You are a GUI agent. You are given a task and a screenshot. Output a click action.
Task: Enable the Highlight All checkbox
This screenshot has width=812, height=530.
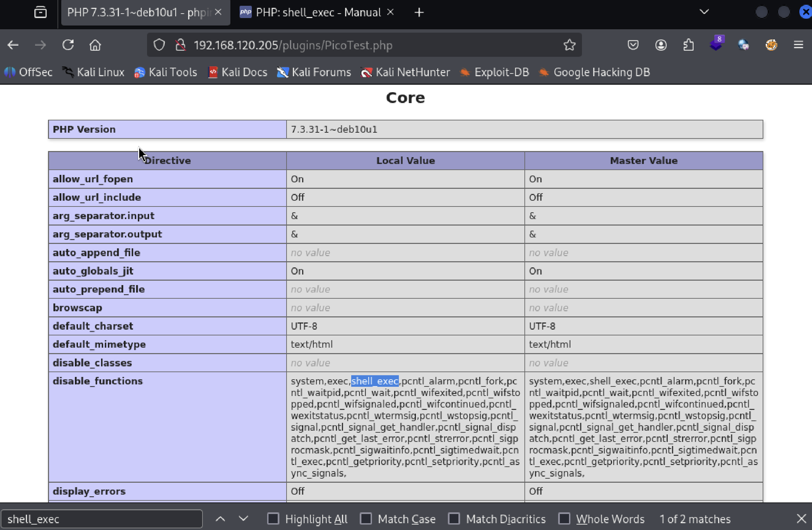(273, 519)
